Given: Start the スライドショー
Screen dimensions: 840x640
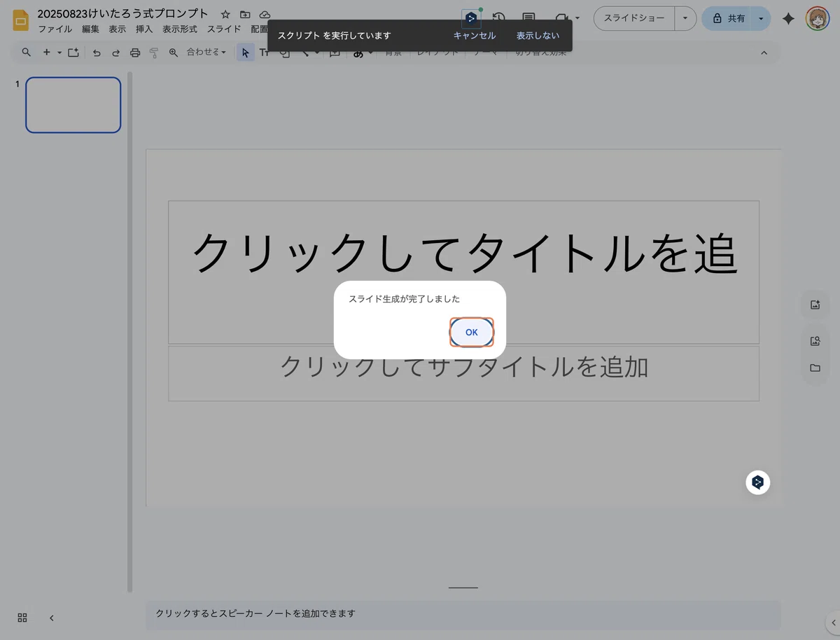Looking at the screenshot, I should click(x=634, y=19).
